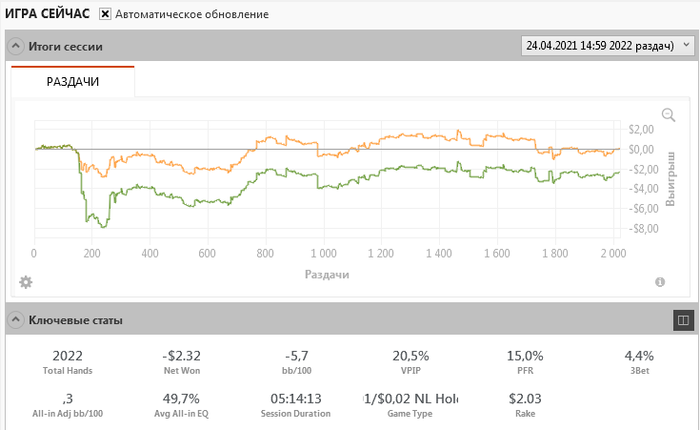This screenshot has width=700, height=430.
Task: Click the Game Type stat value
Action: [x=411, y=399]
